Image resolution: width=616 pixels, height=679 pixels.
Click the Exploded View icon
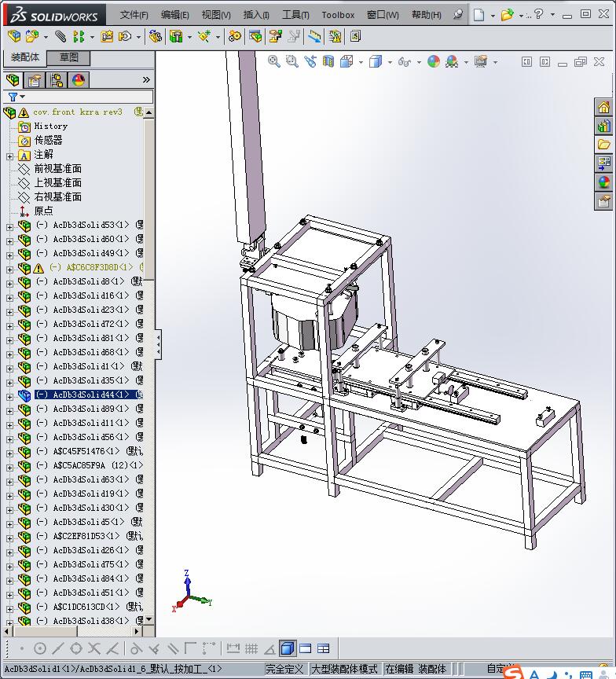click(x=275, y=36)
